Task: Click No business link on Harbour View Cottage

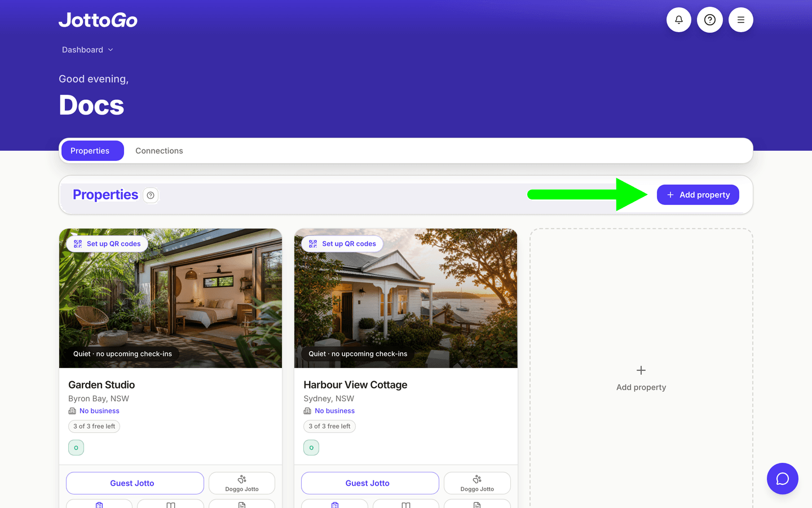Action: [334, 411]
